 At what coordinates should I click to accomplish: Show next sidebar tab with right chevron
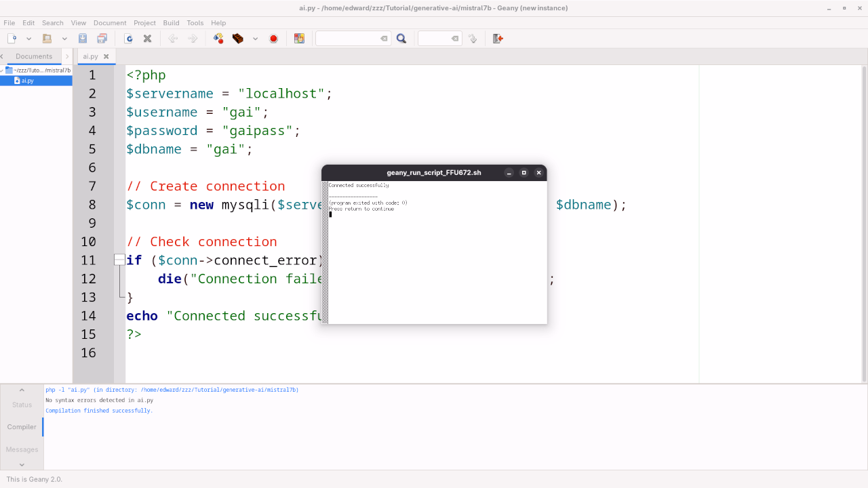[x=67, y=56]
